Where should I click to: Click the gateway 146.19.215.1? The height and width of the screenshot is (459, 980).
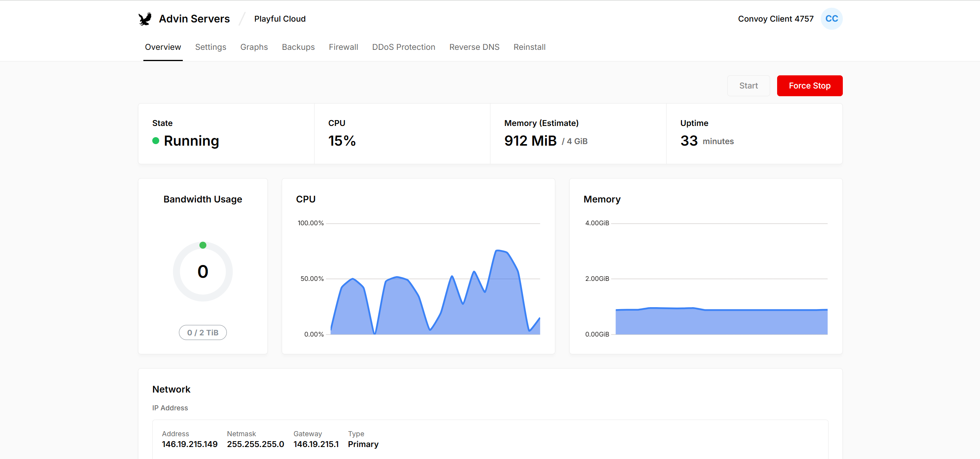(316, 444)
